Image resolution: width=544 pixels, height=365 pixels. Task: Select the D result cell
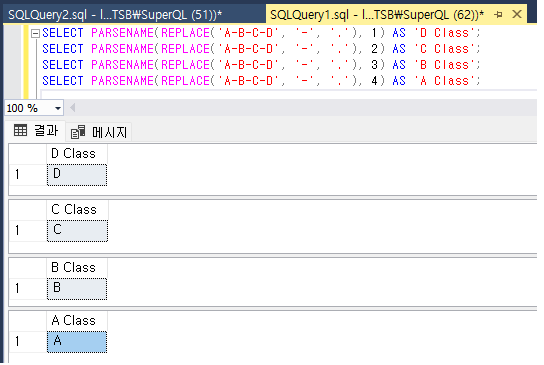coord(77,175)
